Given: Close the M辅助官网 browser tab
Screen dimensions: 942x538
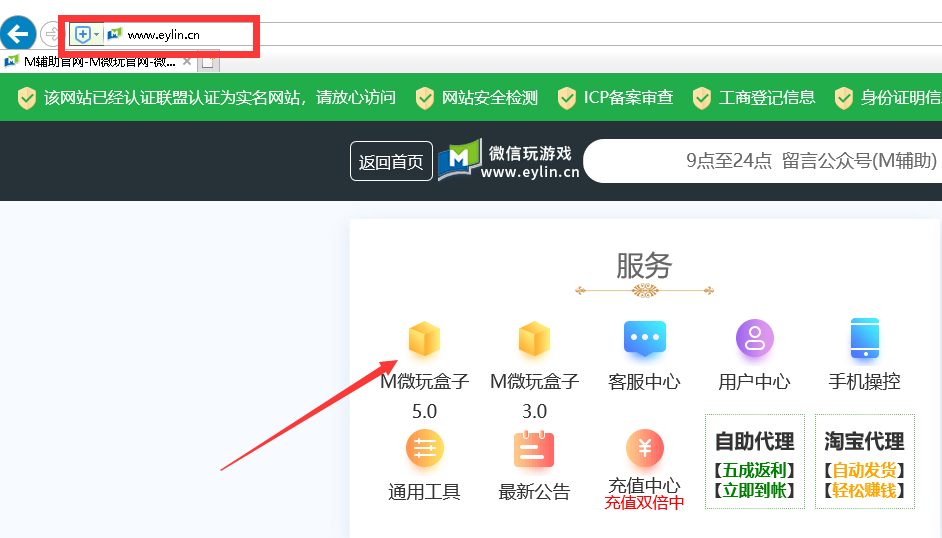Looking at the screenshot, I should pos(186,62).
